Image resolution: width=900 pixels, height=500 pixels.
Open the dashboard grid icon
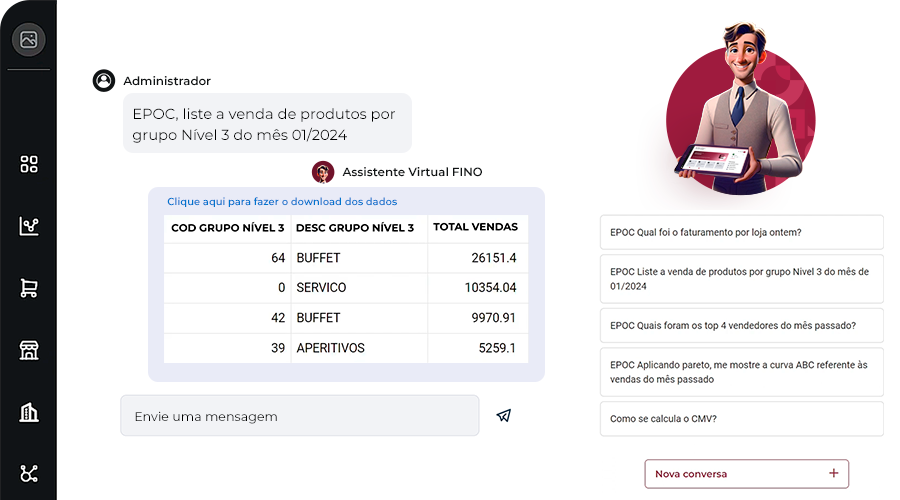(29, 164)
